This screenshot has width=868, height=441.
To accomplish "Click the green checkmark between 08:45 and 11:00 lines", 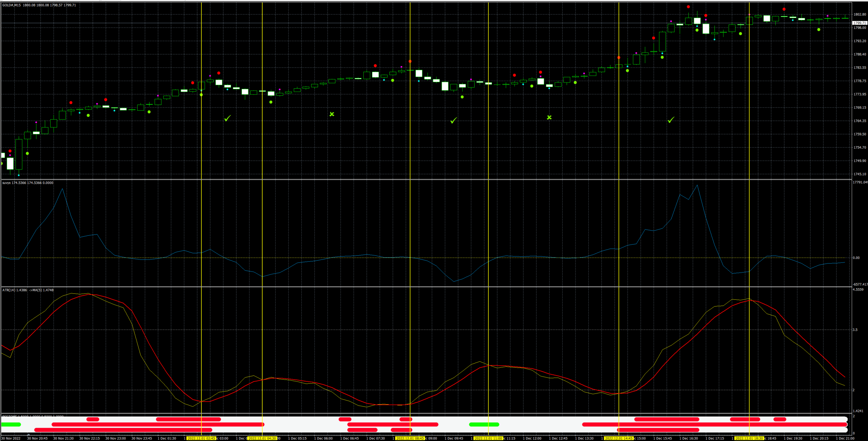I will 454,121.
